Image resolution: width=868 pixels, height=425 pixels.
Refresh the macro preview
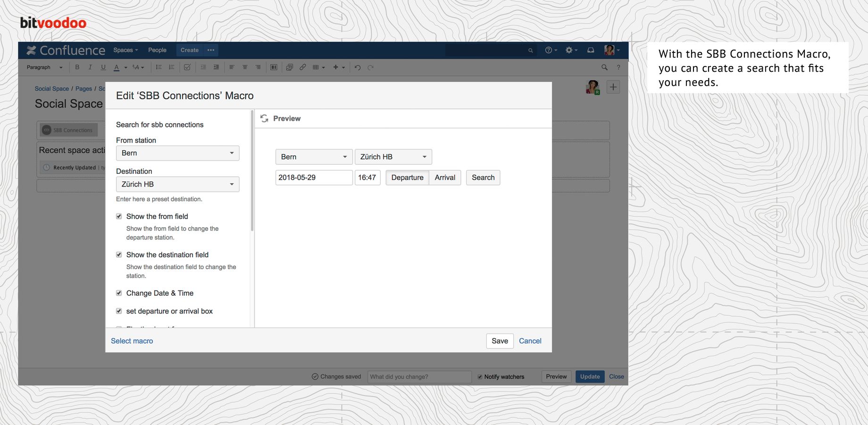[264, 119]
